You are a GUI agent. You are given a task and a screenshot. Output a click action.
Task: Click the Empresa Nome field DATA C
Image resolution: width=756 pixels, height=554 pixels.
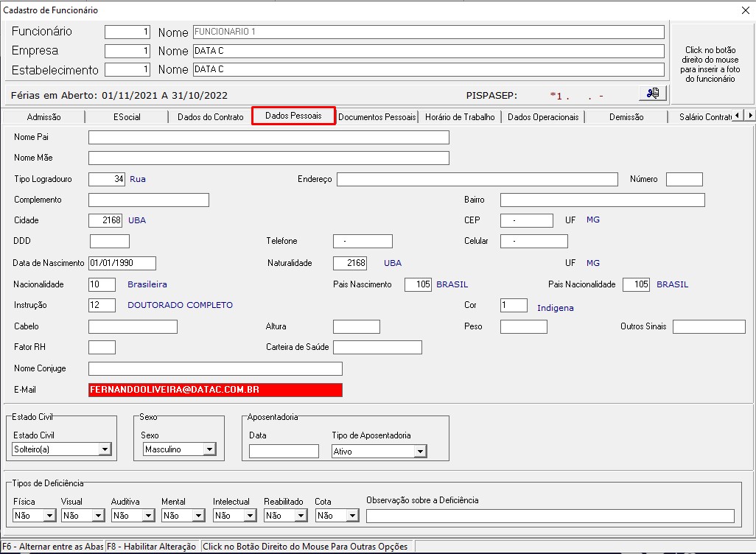(x=429, y=51)
